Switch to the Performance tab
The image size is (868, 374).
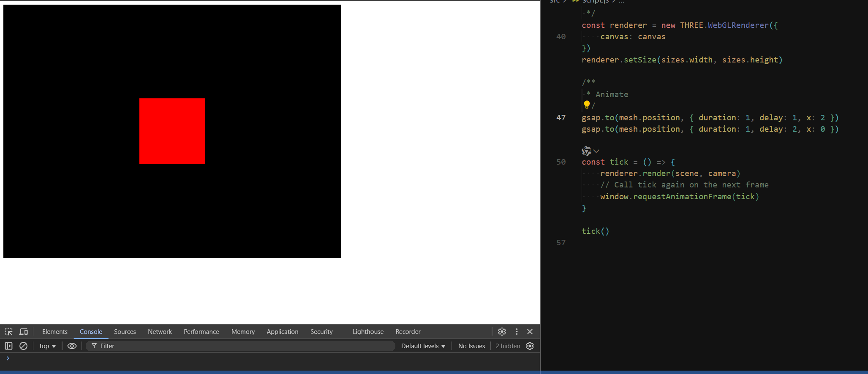(201, 332)
